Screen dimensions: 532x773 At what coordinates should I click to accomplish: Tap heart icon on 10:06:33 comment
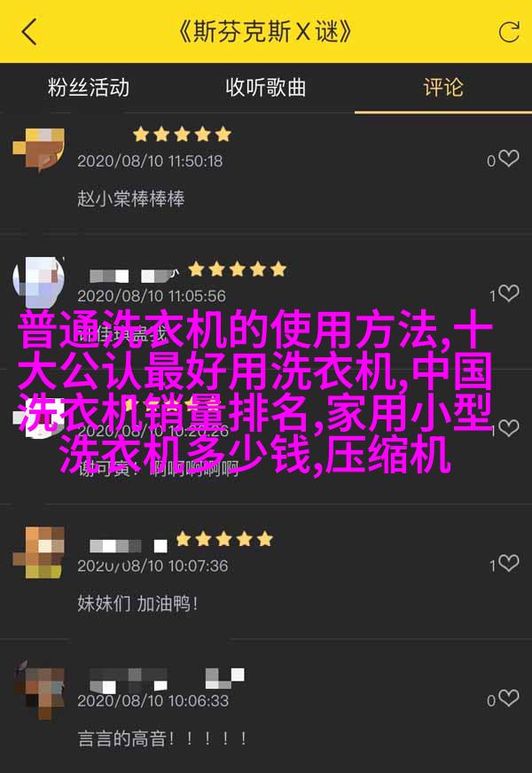coord(508,699)
